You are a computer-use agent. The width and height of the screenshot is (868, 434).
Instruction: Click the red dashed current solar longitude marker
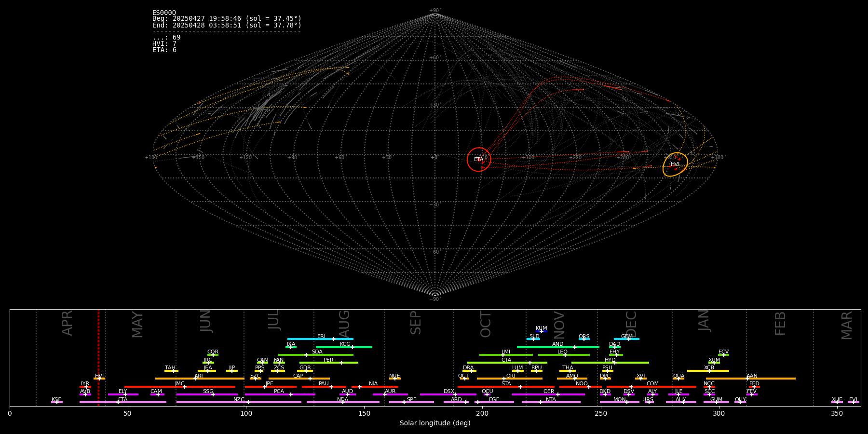tap(98, 357)
